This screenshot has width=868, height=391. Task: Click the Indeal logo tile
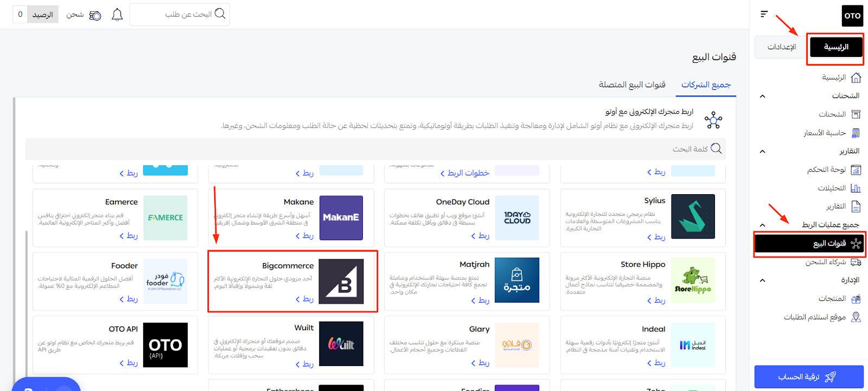693,345
